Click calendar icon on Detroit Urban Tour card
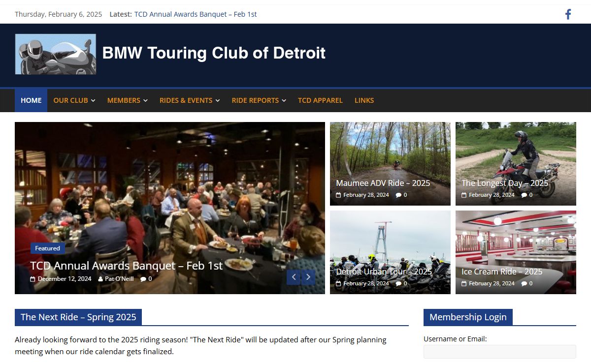 pyautogui.click(x=338, y=284)
